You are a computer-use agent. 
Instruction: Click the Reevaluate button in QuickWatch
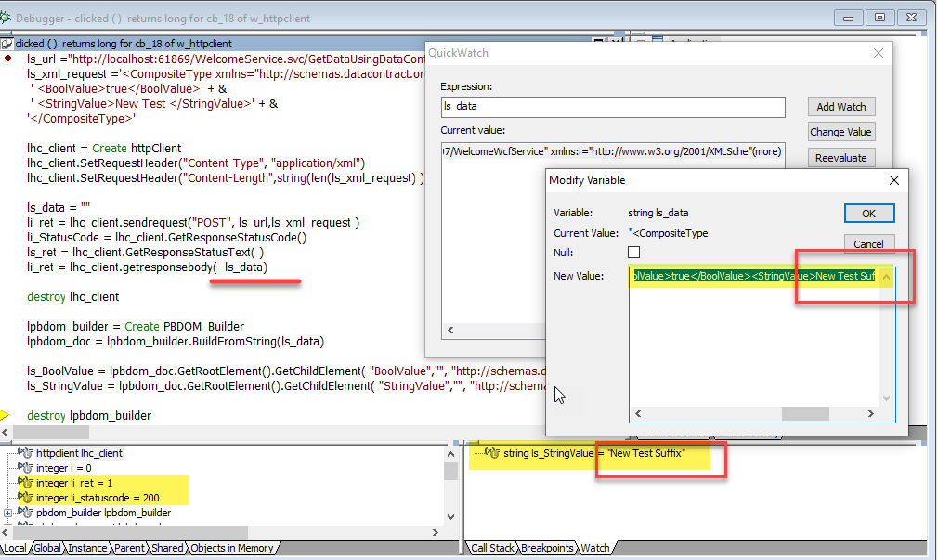tap(840, 158)
